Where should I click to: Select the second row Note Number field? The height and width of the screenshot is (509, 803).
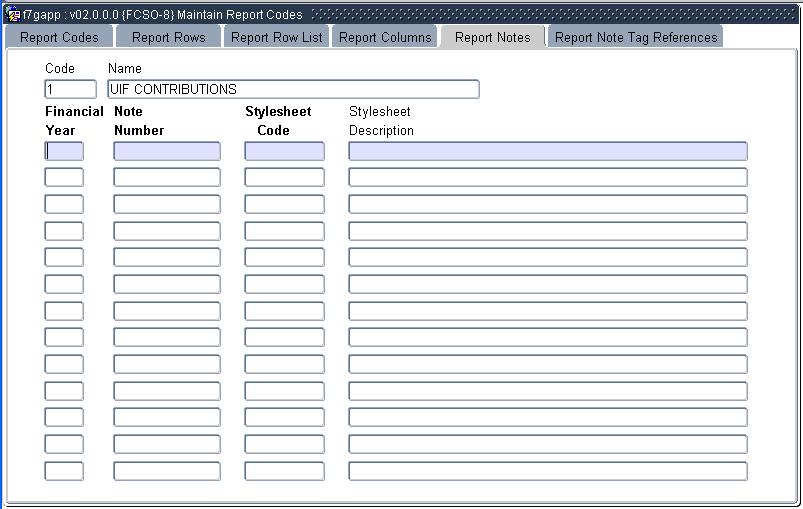(x=166, y=178)
